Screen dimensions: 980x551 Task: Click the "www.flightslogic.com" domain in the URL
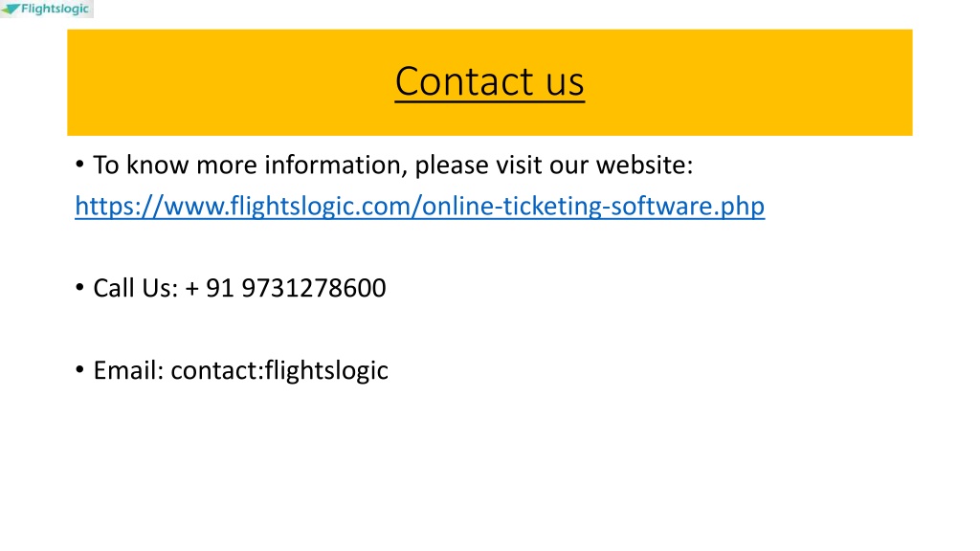(x=287, y=207)
